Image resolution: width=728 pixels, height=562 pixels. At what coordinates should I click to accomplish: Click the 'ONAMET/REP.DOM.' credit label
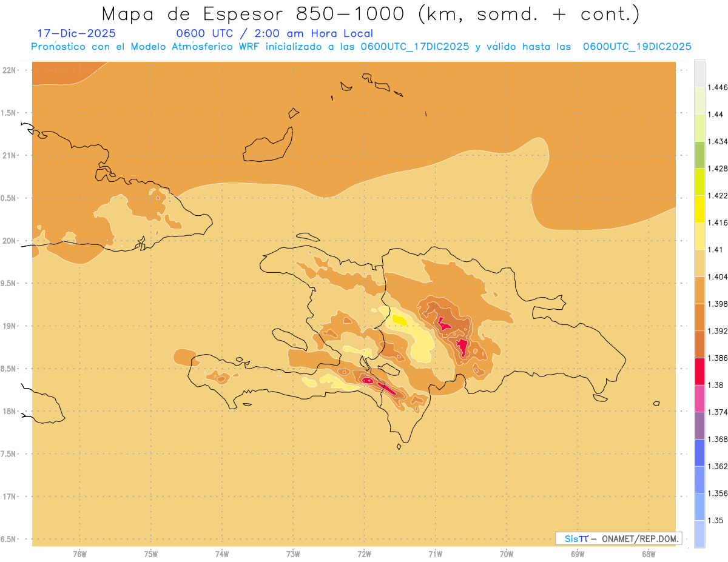[641, 538]
